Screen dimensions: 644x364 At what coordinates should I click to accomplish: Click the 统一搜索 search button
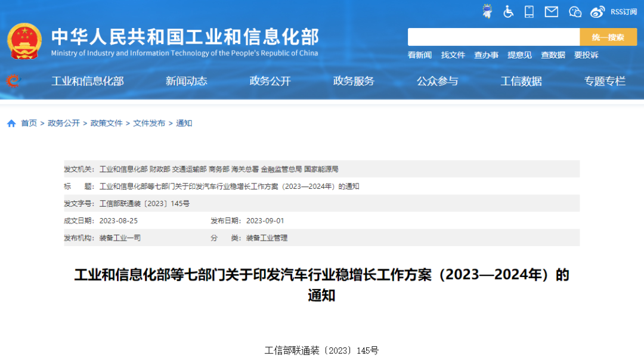(x=608, y=37)
